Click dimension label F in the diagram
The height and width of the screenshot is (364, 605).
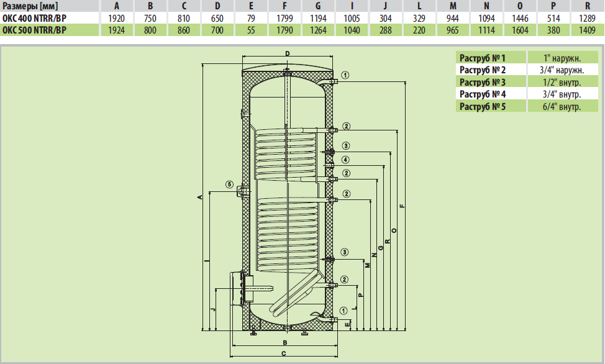[403, 206]
